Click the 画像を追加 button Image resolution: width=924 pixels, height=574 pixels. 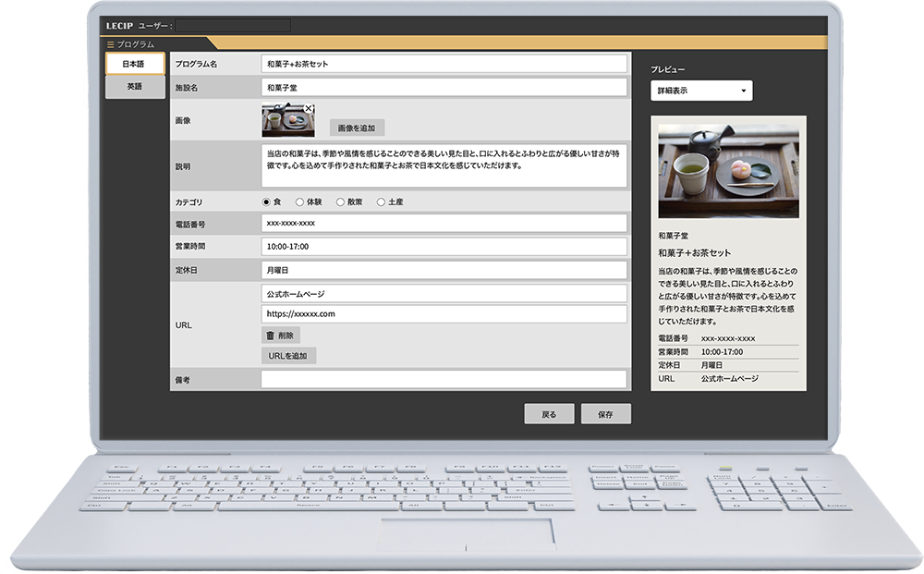(x=357, y=128)
